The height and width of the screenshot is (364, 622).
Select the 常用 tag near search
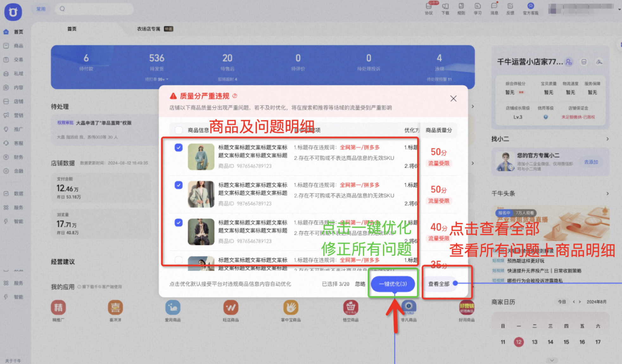tap(41, 9)
